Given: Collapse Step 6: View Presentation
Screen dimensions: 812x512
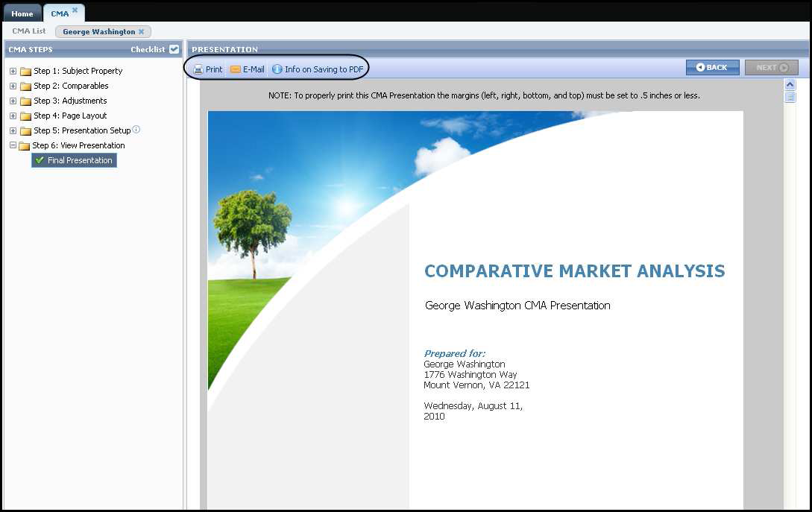Looking at the screenshot, I should [13, 145].
